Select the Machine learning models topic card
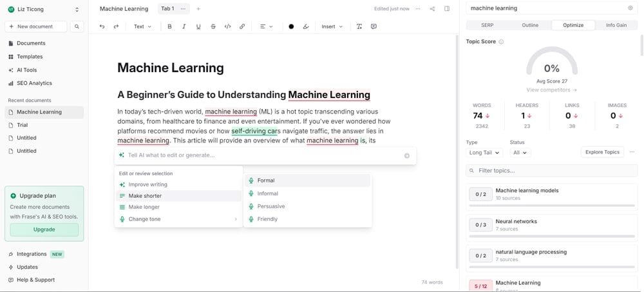 pyautogui.click(x=552, y=197)
